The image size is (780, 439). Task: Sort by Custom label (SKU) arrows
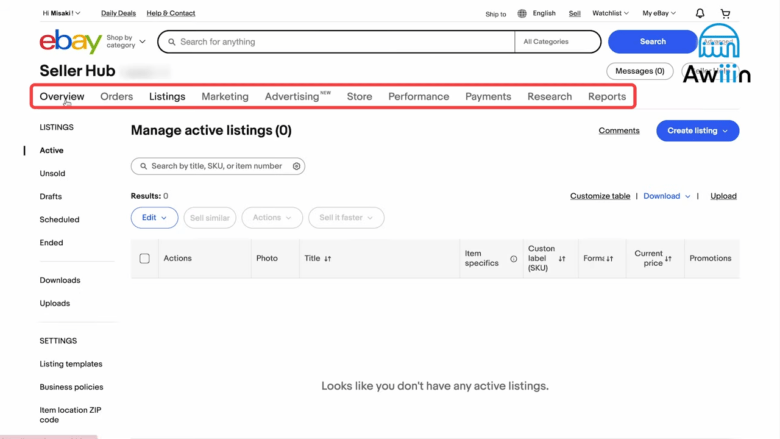coord(562,259)
